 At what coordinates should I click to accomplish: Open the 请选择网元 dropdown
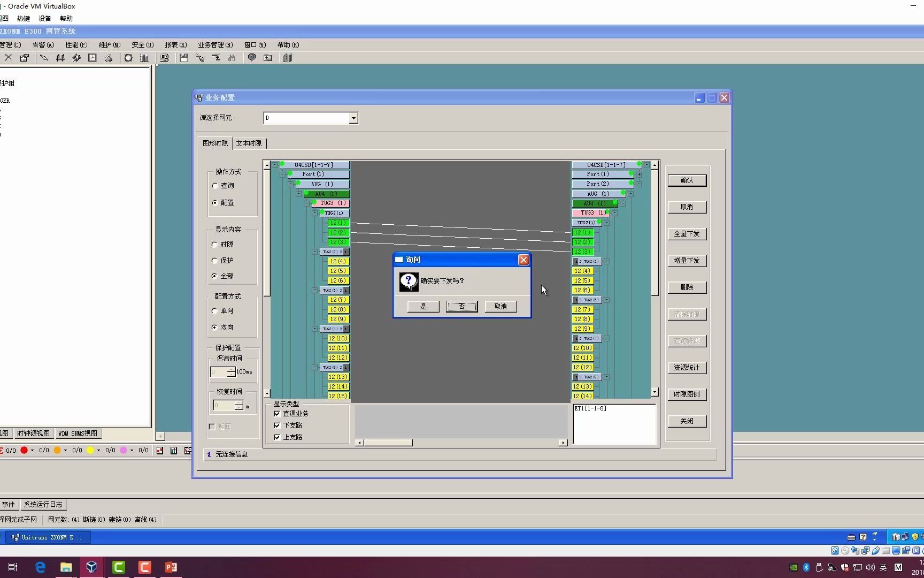click(x=353, y=118)
